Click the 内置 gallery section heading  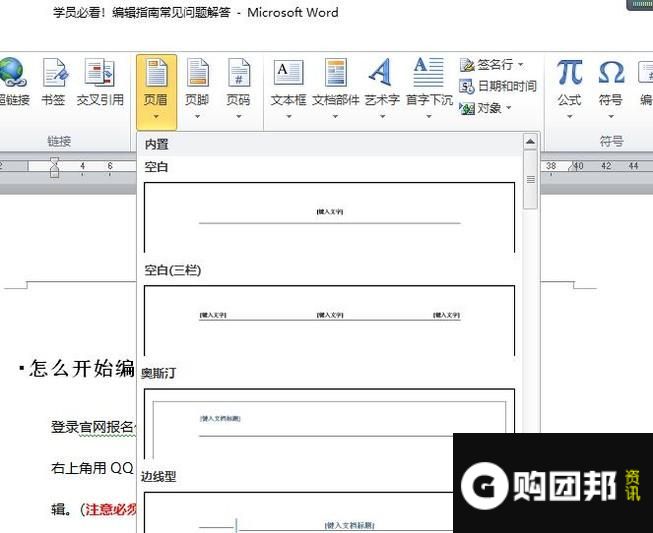click(x=157, y=144)
